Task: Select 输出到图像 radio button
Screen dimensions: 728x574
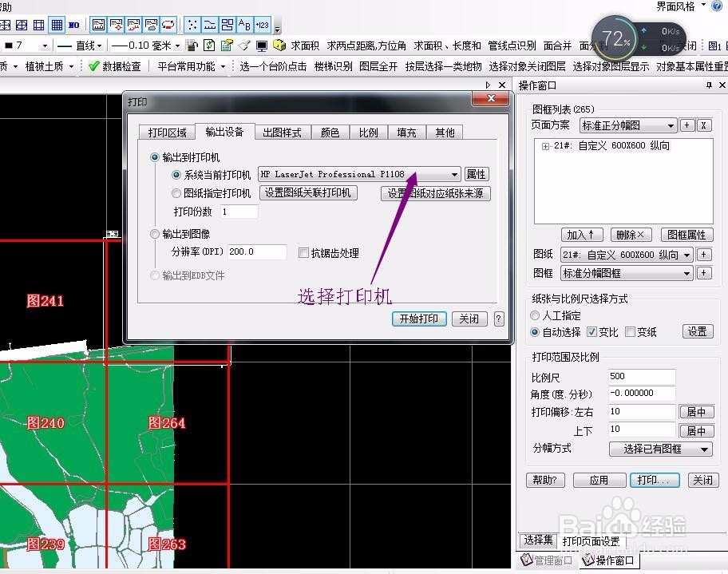Action: point(155,234)
